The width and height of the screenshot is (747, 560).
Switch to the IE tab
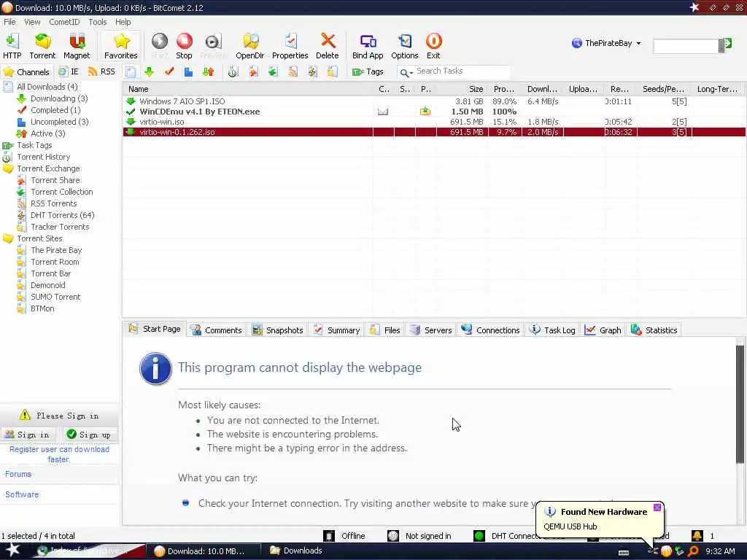click(69, 72)
